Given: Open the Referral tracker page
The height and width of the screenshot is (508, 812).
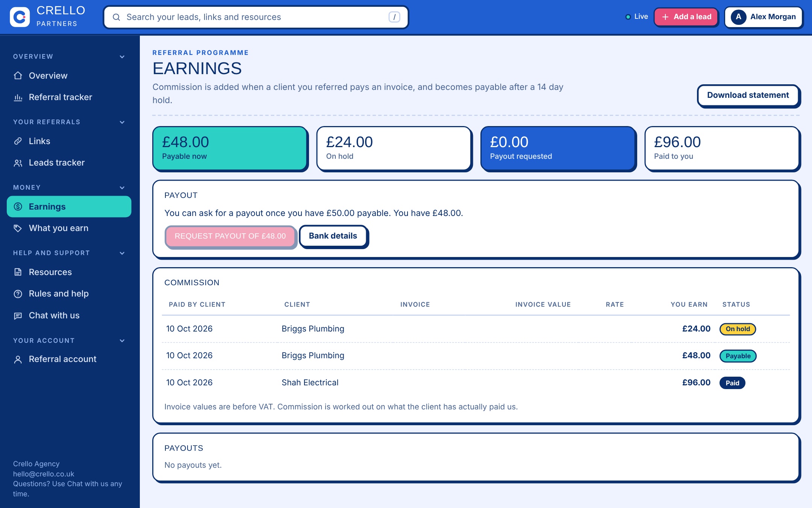Looking at the screenshot, I should tap(69, 97).
